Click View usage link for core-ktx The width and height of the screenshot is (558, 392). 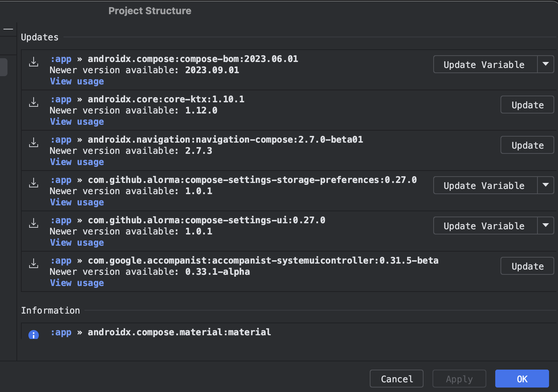(x=77, y=122)
